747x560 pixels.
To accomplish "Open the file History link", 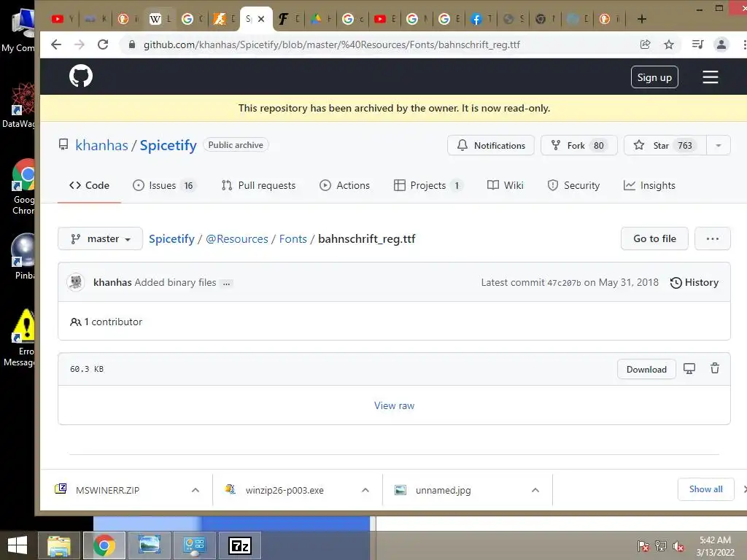I will click(x=694, y=282).
